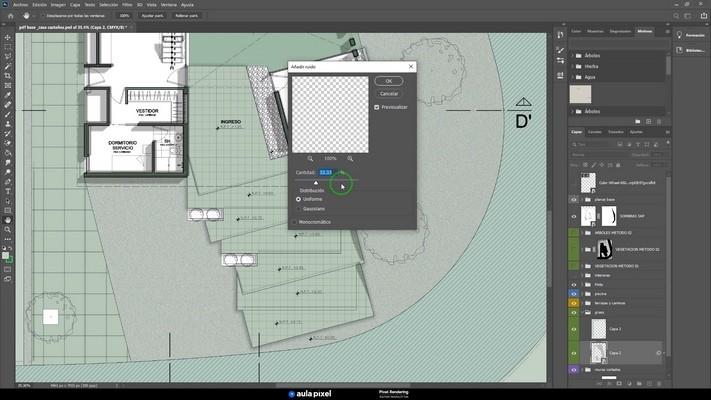Select the Lasso tool
This screenshot has width=711, height=400.
coord(8,56)
